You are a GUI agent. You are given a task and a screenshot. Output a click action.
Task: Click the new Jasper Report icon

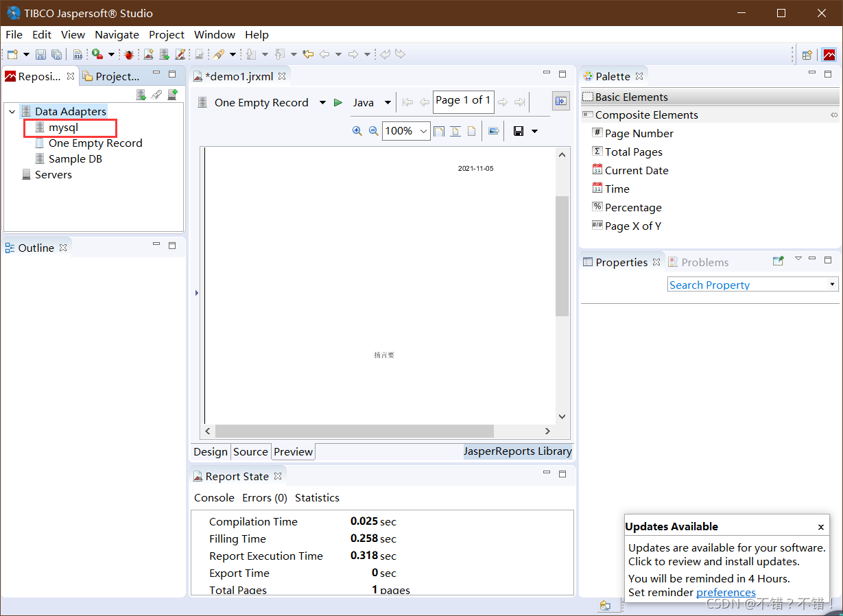[x=148, y=54]
